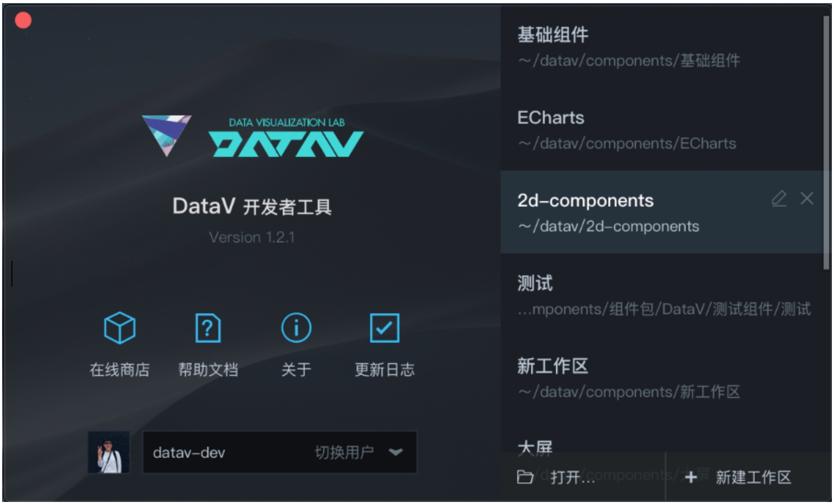Remove the 2d-components workspace with X
The image size is (835, 504).
pos(807,198)
